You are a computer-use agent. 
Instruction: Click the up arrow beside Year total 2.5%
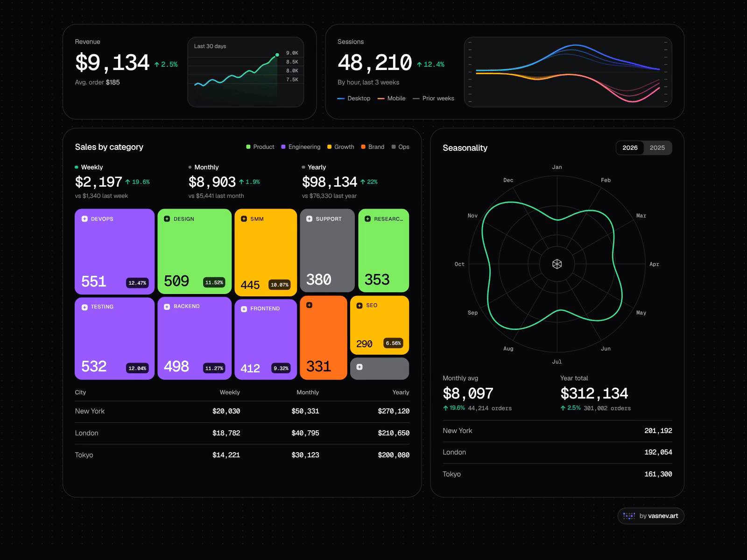click(563, 408)
